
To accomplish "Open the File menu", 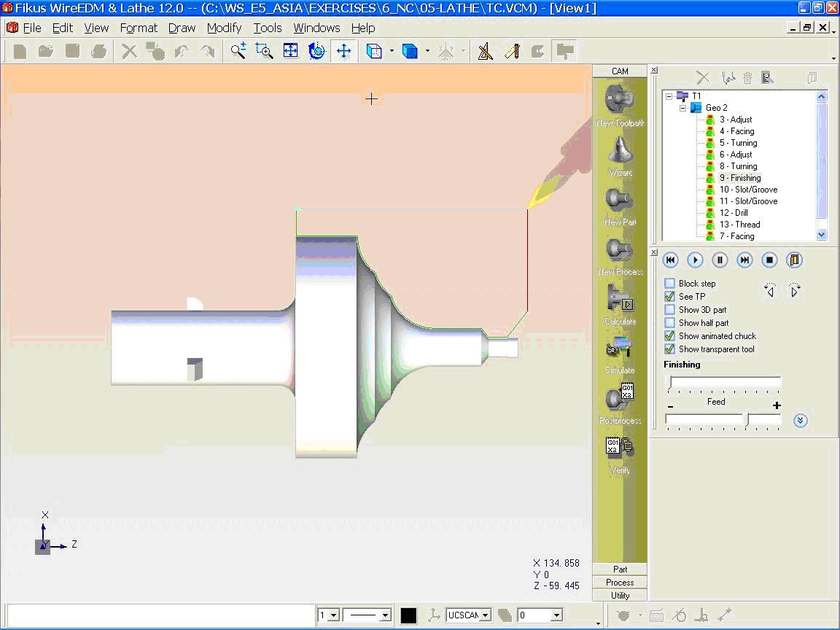I will [32, 28].
